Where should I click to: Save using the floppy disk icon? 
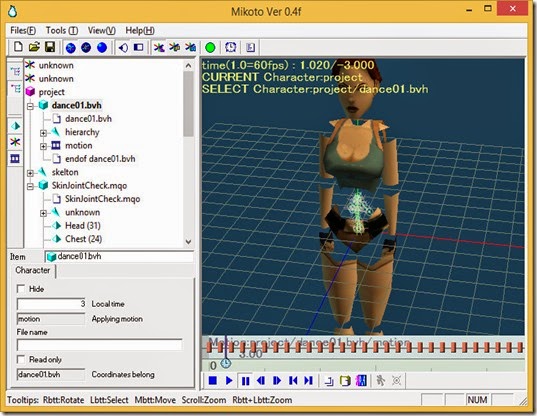pyautogui.click(x=50, y=47)
